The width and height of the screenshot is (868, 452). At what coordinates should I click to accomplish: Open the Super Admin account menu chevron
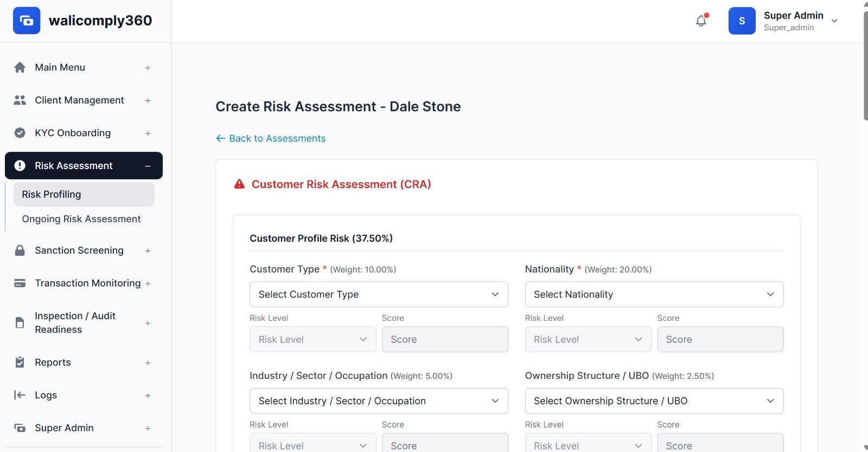click(834, 21)
